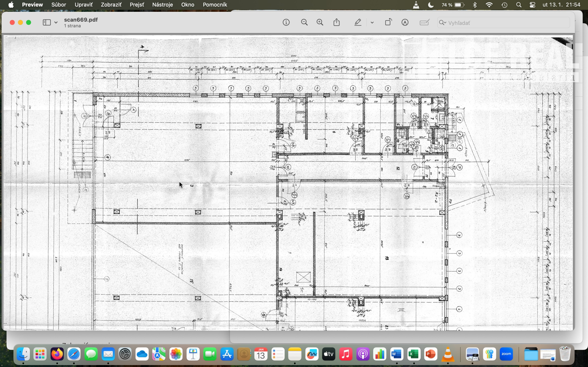Click the document info inspector icon

286,23
